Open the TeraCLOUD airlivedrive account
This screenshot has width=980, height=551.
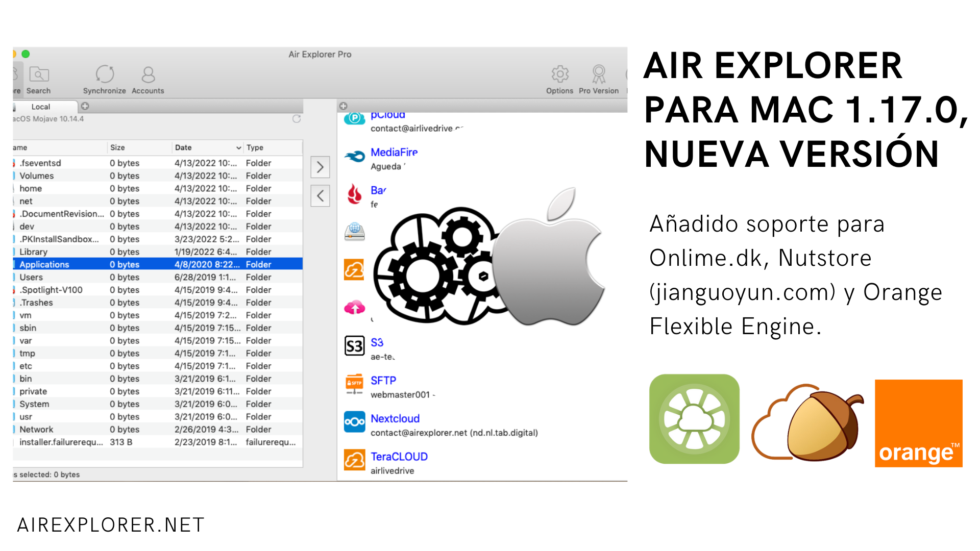tap(354, 461)
